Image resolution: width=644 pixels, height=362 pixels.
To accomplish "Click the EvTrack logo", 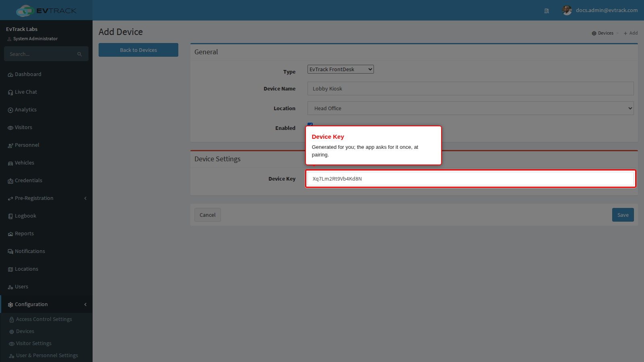I will pyautogui.click(x=46, y=10).
